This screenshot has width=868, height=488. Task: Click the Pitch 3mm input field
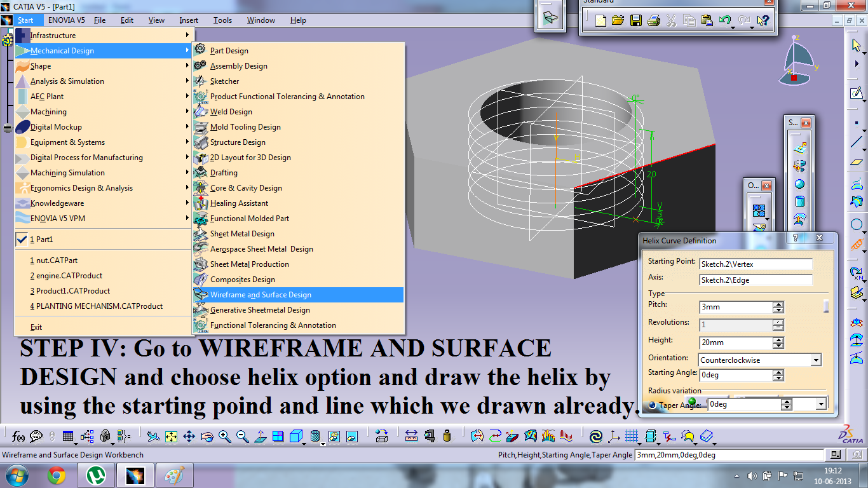736,307
